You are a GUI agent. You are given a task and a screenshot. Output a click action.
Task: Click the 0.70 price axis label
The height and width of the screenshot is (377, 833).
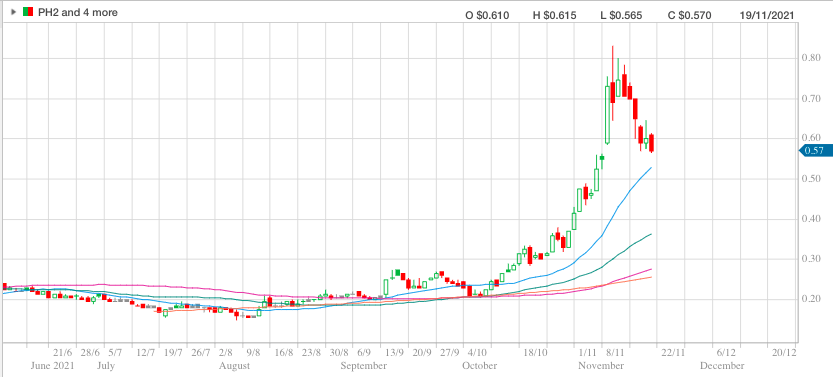pos(811,98)
